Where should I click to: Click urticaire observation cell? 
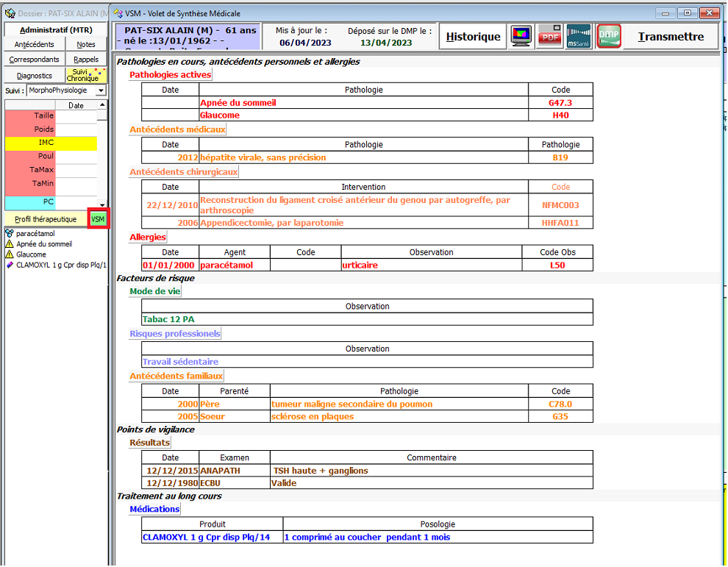(x=432, y=265)
